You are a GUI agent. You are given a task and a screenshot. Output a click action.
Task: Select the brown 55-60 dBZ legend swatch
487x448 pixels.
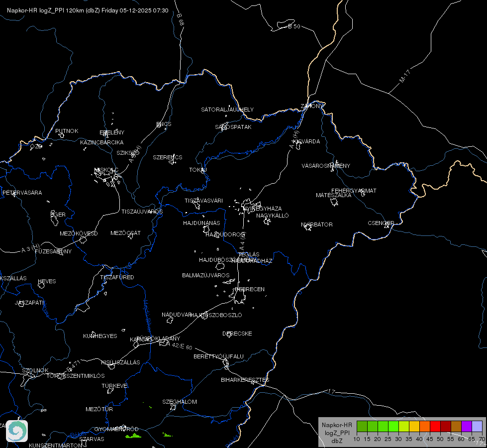[x=456, y=426]
